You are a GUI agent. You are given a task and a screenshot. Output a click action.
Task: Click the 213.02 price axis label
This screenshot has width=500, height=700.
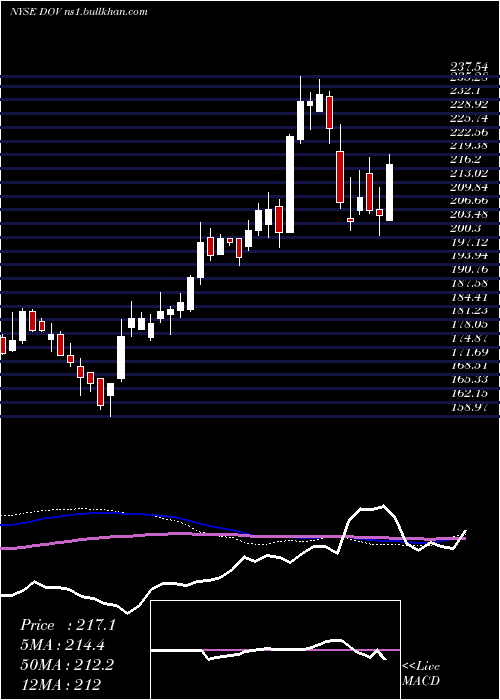[468, 173]
